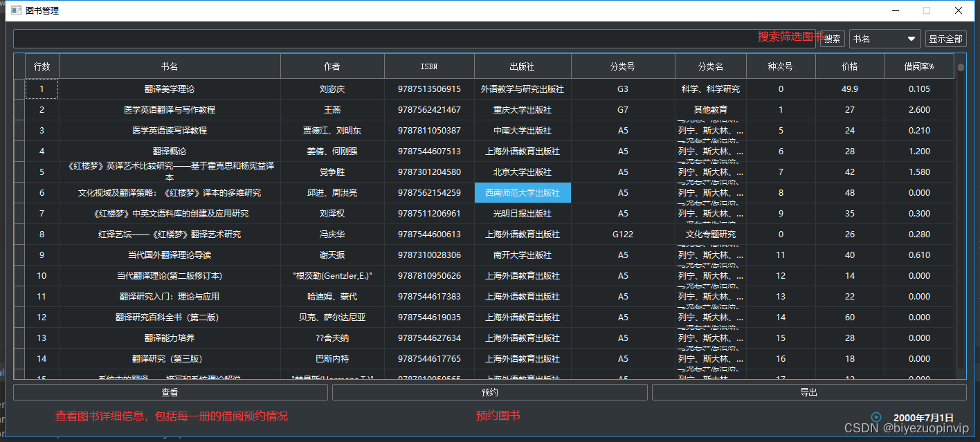Open the 书名 search-field dropdown
980x442 pixels.
pyautogui.click(x=884, y=39)
